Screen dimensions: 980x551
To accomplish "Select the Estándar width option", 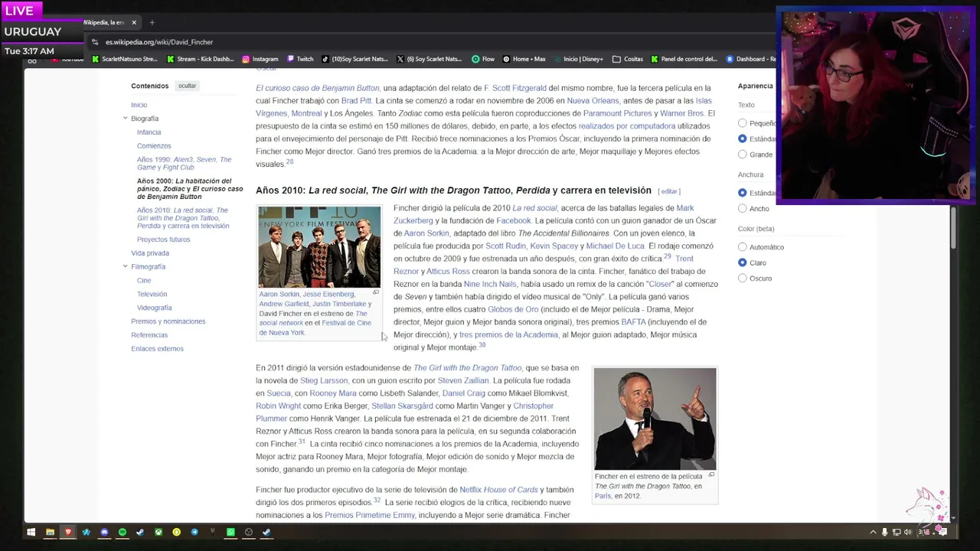I will click(742, 193).
